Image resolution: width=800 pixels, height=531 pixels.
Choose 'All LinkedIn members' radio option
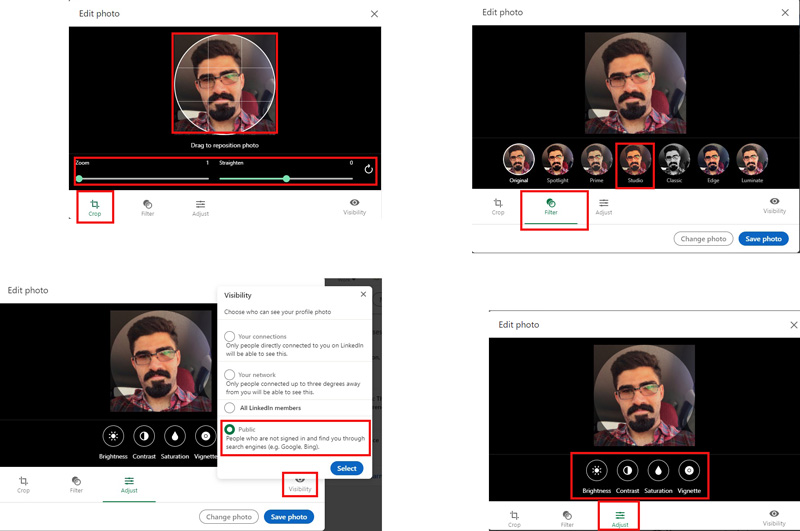pyautogui.click(x=230, y=408)
